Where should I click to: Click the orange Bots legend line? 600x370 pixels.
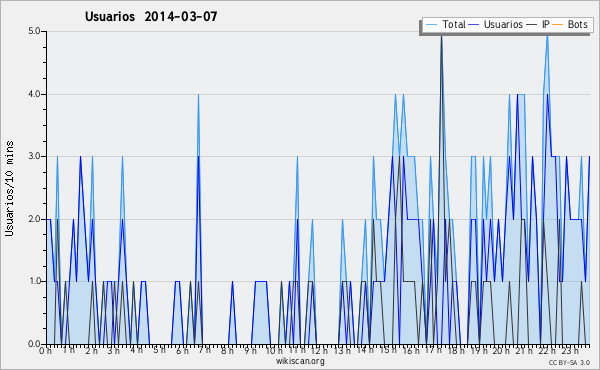pyautogui.click(x=558, y=25)
